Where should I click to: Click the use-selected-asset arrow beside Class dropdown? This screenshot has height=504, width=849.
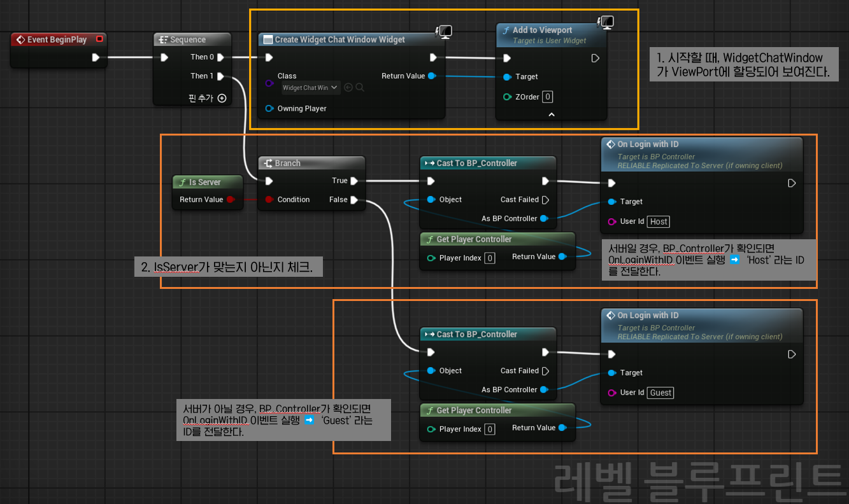click(348, 88)
